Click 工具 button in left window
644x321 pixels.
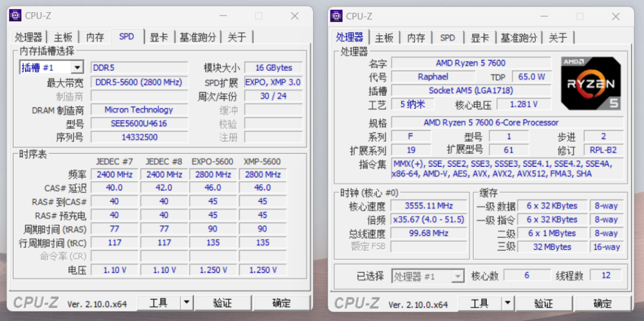[158, 303]
